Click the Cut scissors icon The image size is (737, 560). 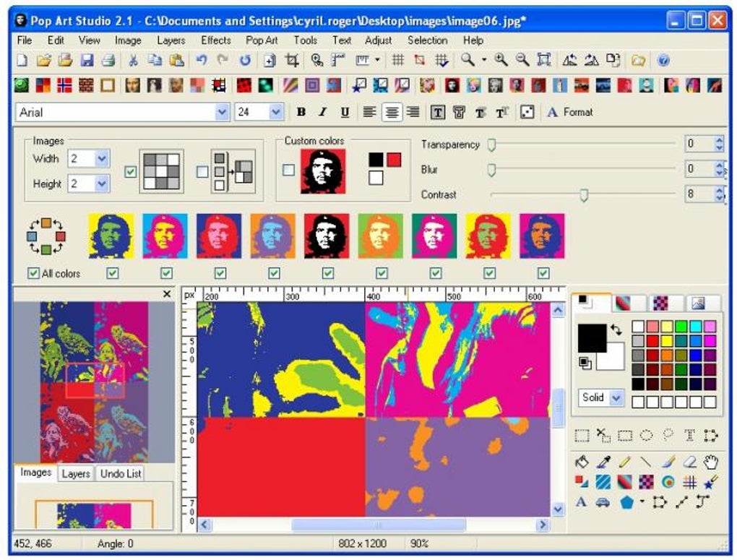click(x=133, y=60)
